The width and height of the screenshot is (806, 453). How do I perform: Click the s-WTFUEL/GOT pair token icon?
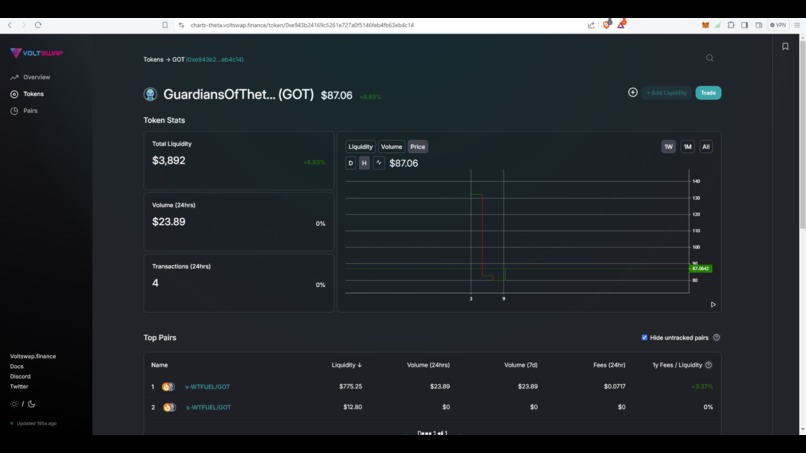tap(169, 407)
